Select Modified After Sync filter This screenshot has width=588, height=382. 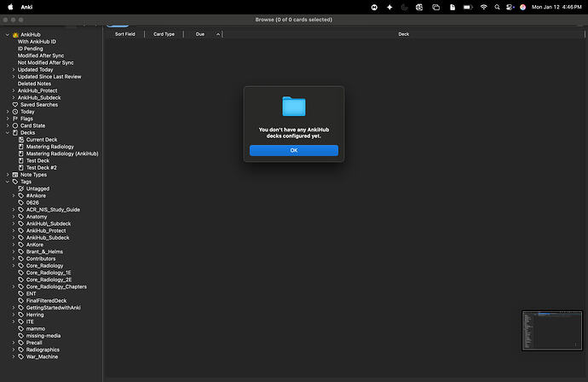(x=41, y=55)
